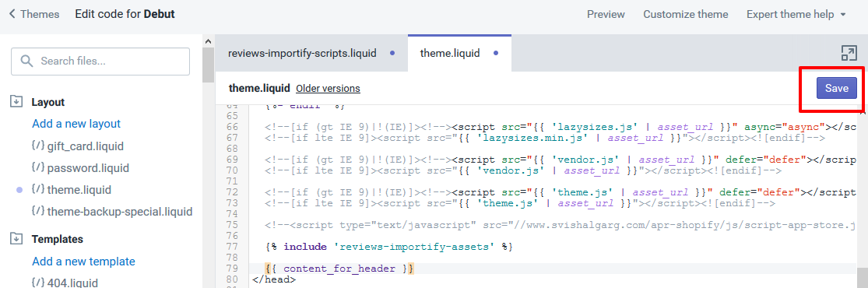This screenshot has height=288, width=868.
Task: Click line number 79 in gutter
Action: 231,269
